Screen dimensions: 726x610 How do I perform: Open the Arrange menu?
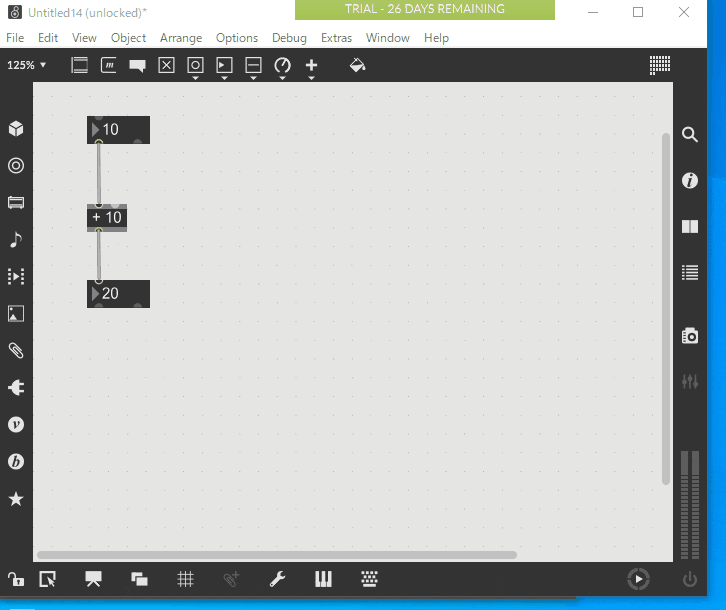[181, 38]
